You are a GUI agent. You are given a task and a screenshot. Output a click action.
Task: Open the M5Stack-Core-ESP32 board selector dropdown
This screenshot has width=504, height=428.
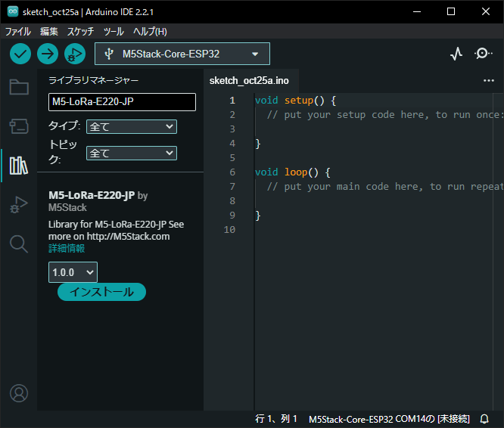point(182,54)
